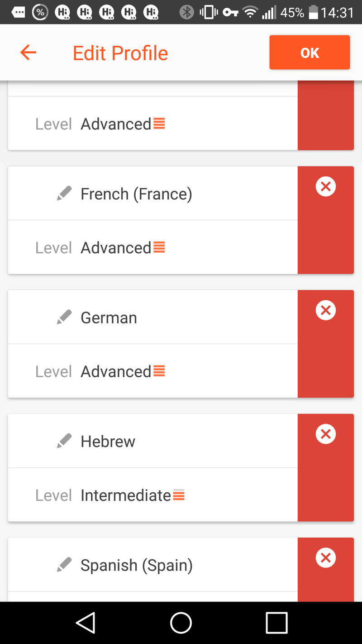Select the Hebrew language name
Viewport: 362px width, 644px height.
click(x=108, y=441)
